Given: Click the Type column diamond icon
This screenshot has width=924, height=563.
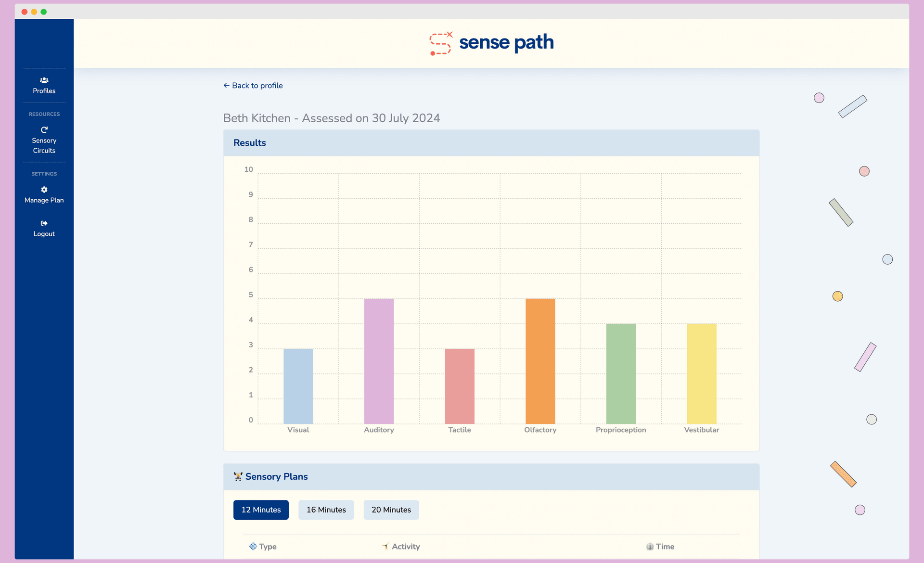Looking at the screenshot, I should [x=253, y=546].
